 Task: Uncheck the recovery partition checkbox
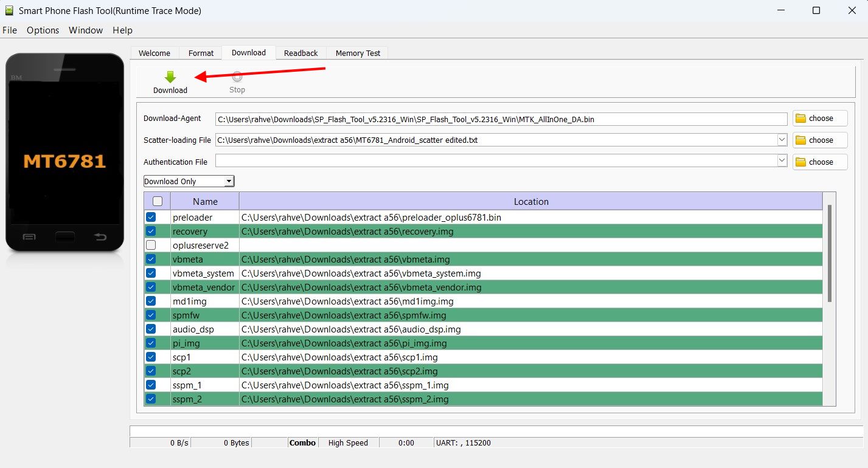[151, 231]
